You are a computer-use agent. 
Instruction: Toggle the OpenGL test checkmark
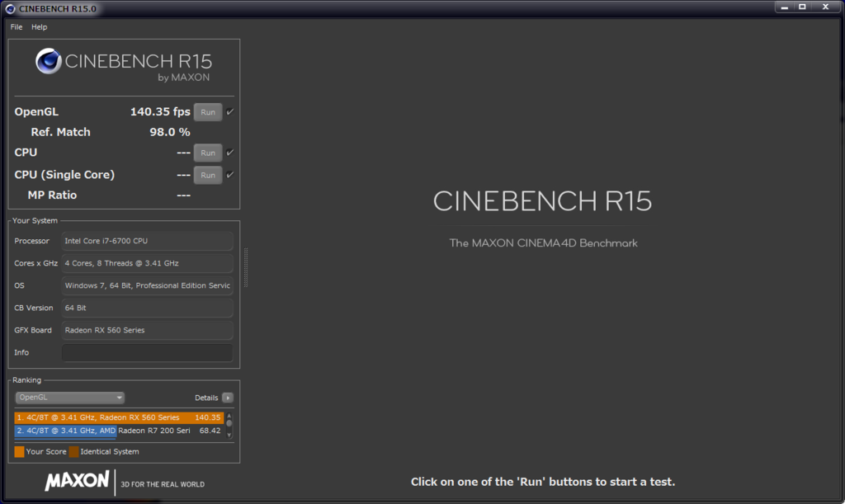[230, 112]
